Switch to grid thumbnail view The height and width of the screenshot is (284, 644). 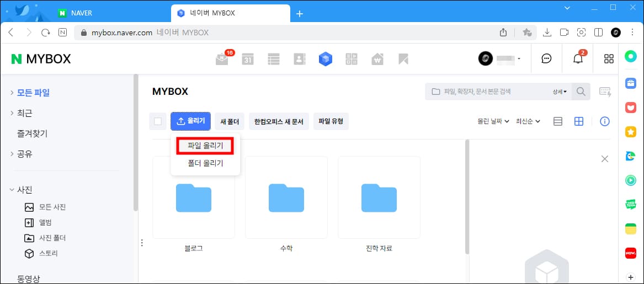tap(579, 121)
